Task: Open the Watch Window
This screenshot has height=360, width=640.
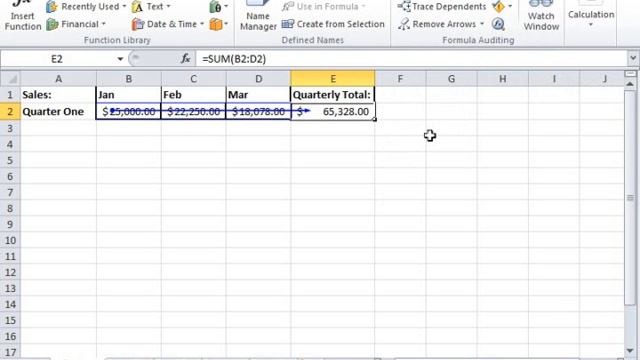Action: coord(541,16)
